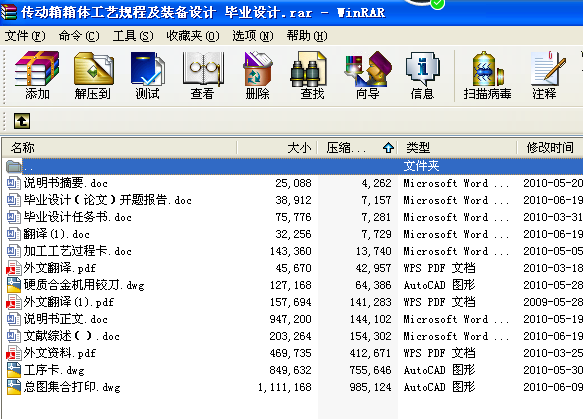
Task: Click type 'WPS PDF 文档' for 外文资料.pdf
Action: pyautogui.click(x=439, y=353)
